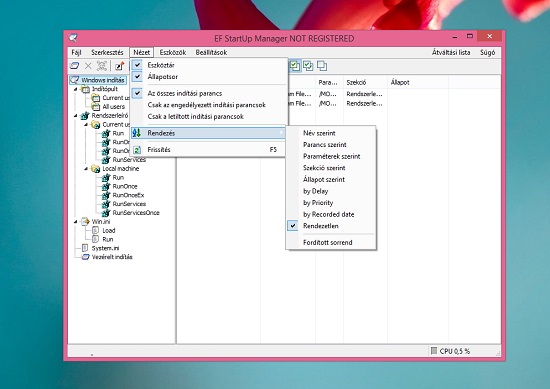Click the Load entry page icon

[95, 230]
